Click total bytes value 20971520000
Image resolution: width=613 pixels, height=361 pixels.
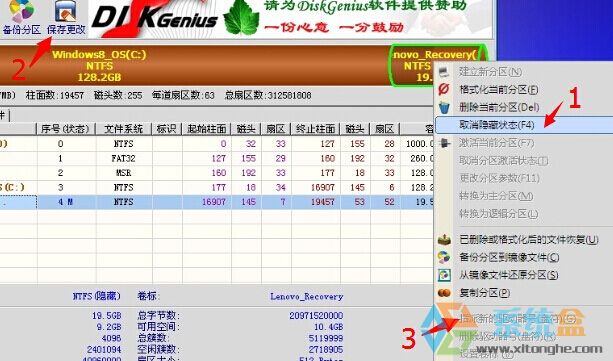[316, 315]
